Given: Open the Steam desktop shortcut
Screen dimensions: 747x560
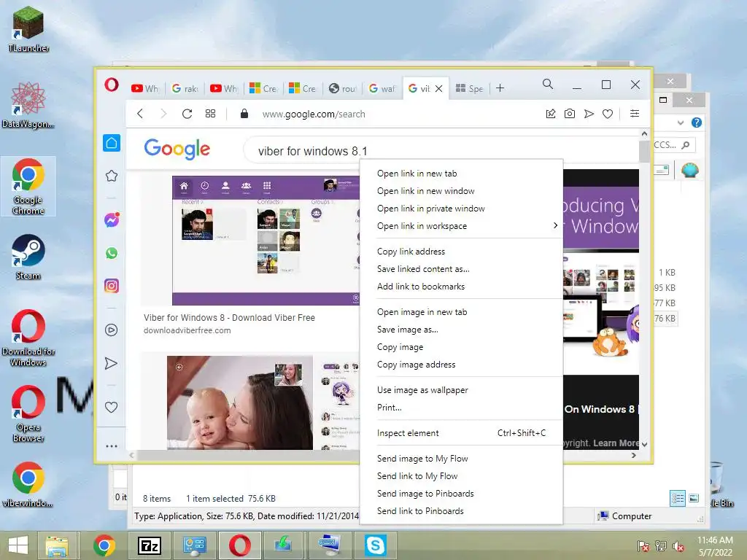Looking at the screenshot, I should pos(28,257).
